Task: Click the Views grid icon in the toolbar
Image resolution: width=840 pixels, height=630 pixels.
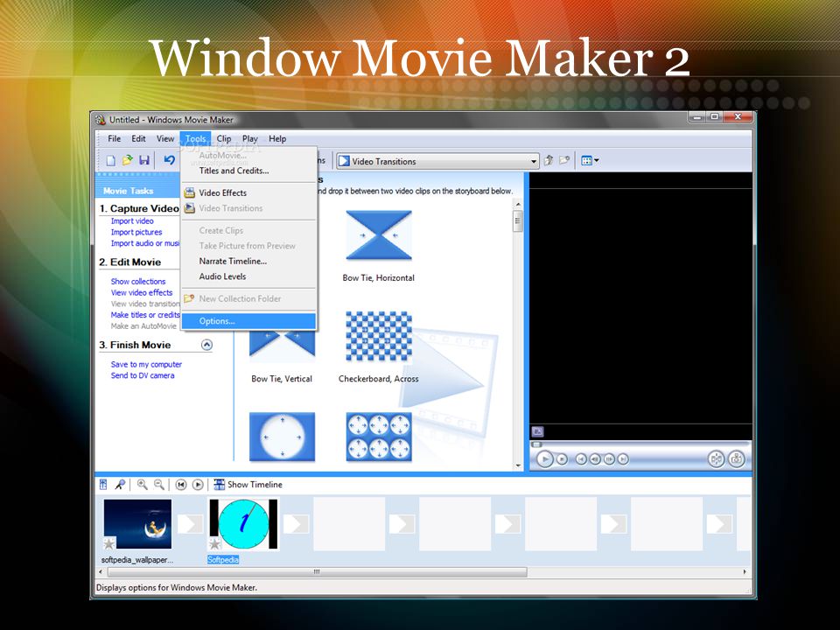Action: click(x=586, y=160)
